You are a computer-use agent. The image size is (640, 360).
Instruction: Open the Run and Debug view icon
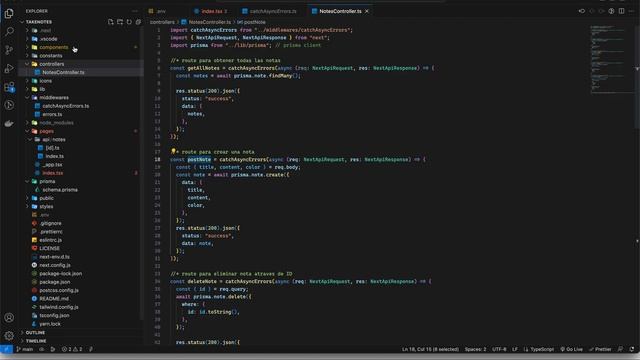coord(9,68)
